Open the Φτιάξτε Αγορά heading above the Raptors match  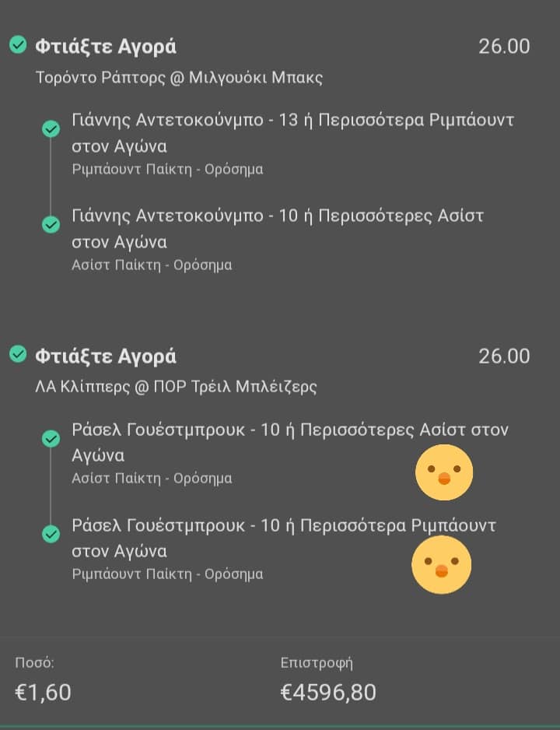106,47
